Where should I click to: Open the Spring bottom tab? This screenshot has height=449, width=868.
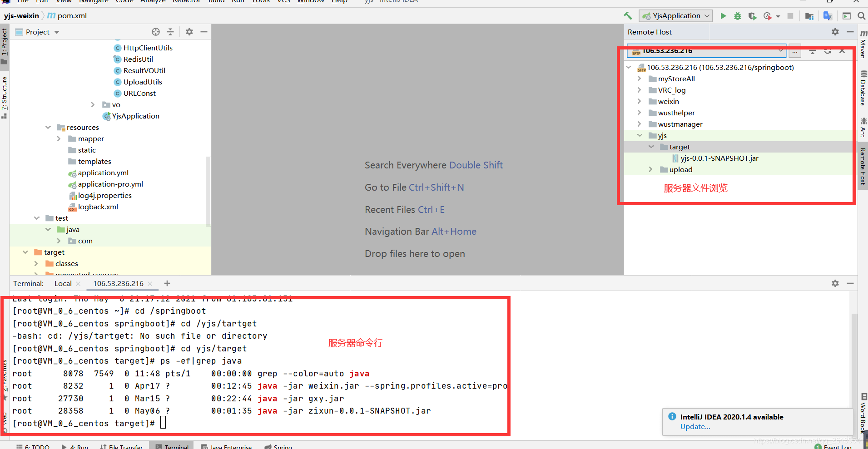click(278, 447)
